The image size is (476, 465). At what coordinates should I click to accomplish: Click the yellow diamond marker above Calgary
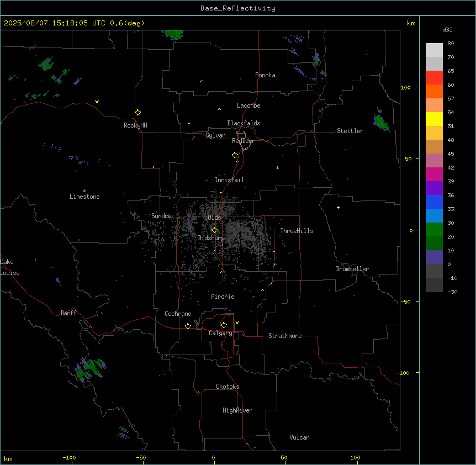pyautogui.click(x=224, y=325)
